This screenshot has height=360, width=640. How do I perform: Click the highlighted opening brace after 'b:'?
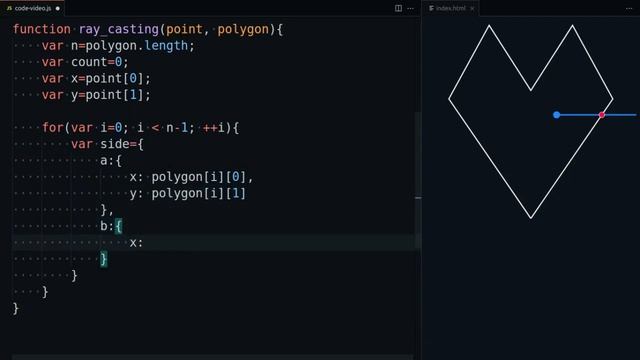118,226
